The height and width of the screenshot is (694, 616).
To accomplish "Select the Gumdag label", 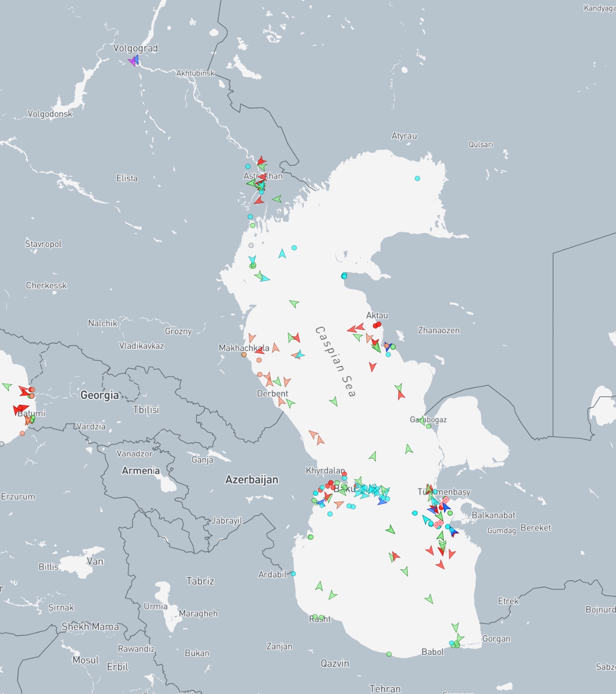I will click(502, 531).
